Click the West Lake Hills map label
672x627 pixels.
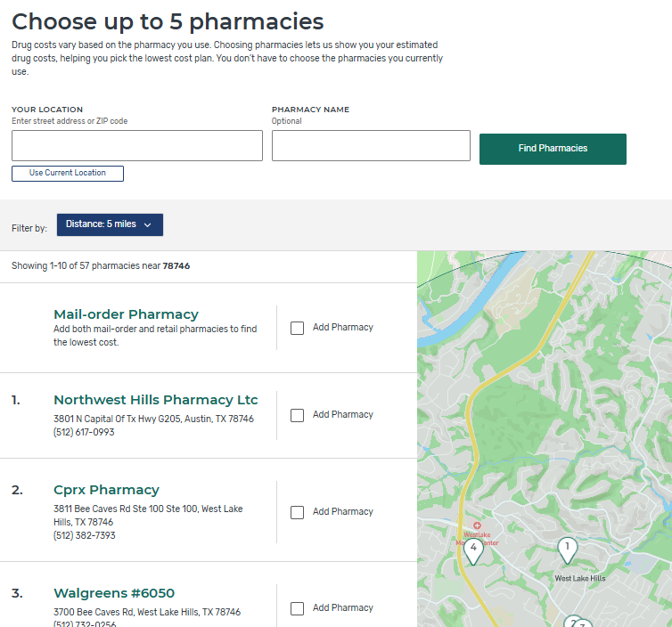pos(579,578)
